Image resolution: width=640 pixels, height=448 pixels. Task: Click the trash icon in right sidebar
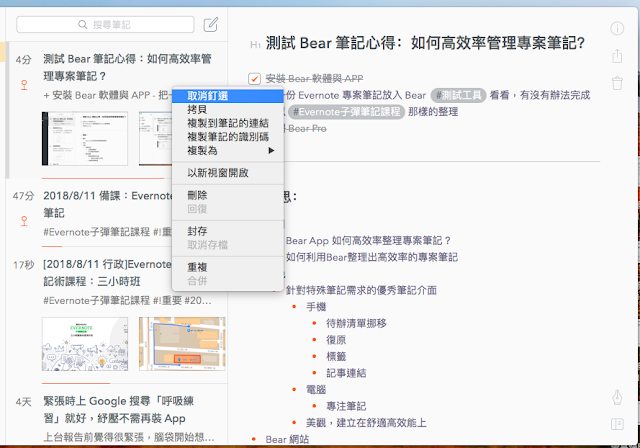617,83
